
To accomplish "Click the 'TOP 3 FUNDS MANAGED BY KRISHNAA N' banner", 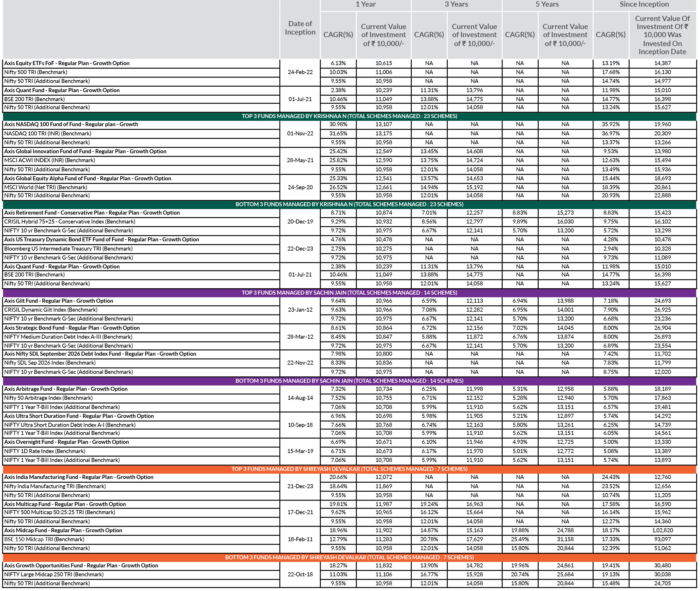I will click(x=349, y=116).
